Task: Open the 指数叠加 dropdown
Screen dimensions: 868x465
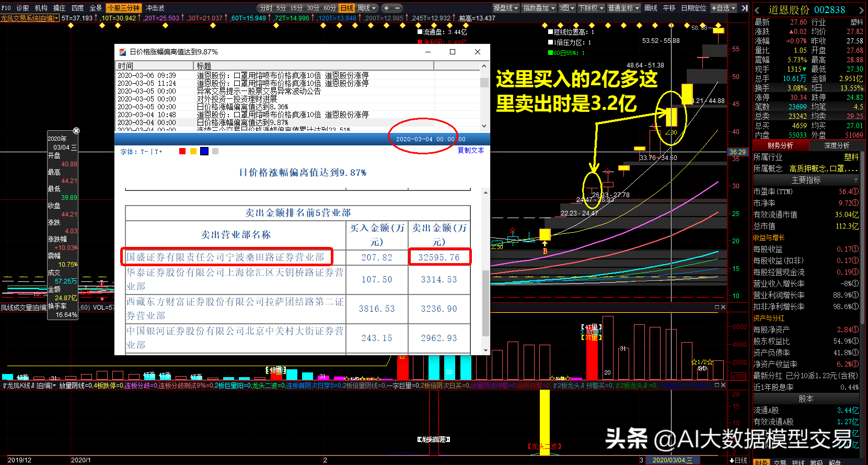Action: pyautogui.click(x=539, y=8)
